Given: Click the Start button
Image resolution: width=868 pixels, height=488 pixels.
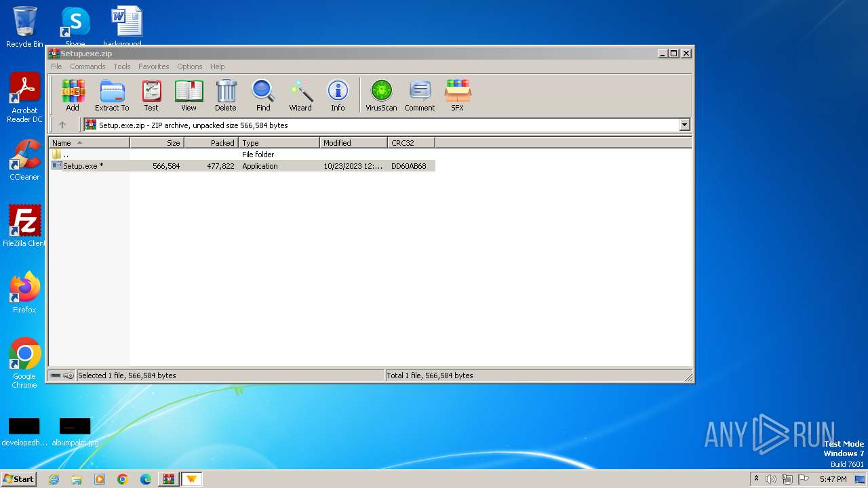Looking at the screenshot, I should (x=19, y=479).
